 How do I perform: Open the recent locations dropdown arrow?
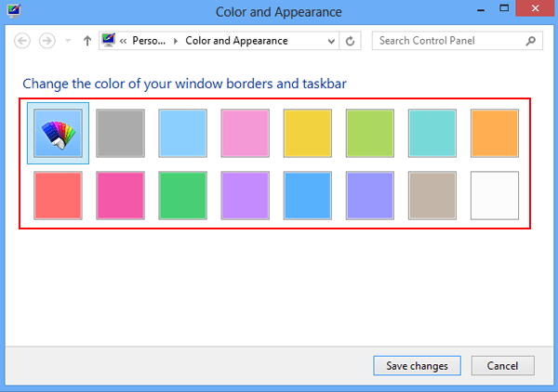click(x=68, y=41)
